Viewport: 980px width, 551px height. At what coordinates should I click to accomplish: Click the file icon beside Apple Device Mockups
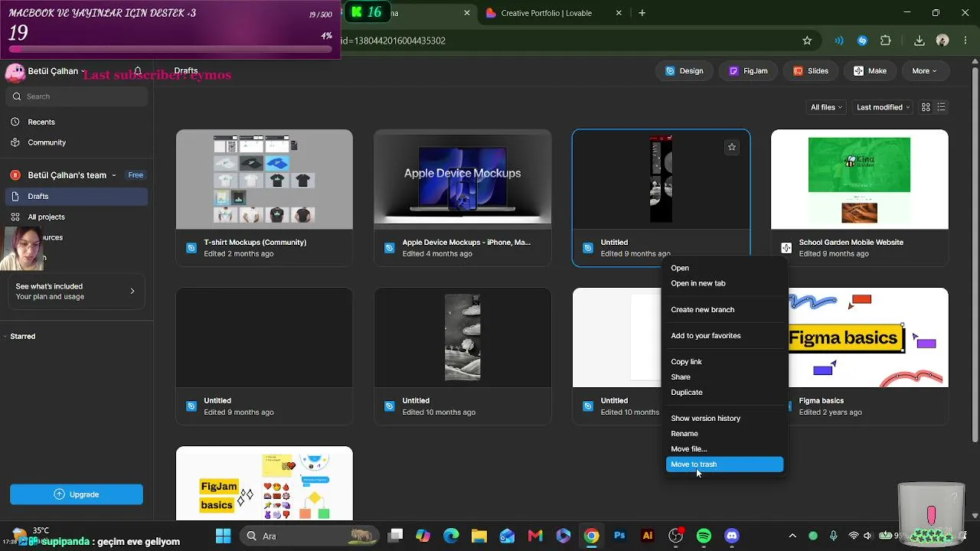point(390,248)
